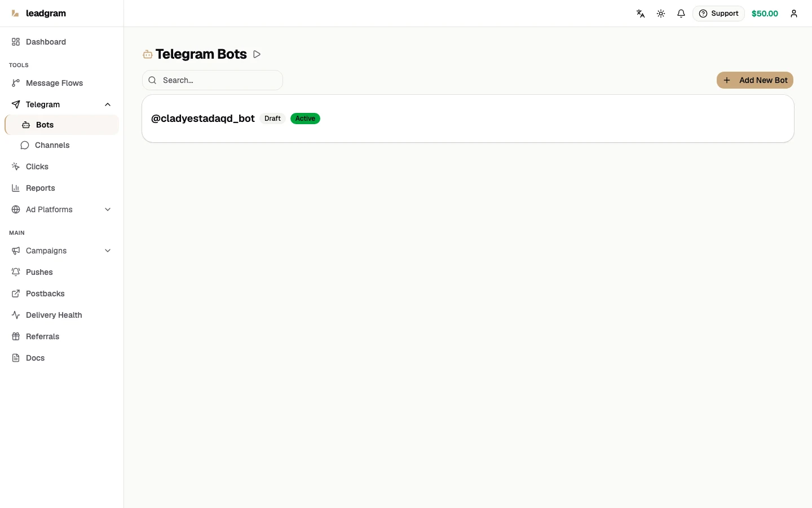
Task: Focus the bots Search field
Action: (213, 80)
